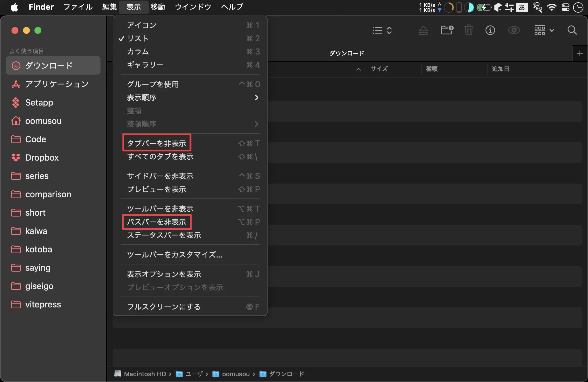Click ユーザ in the path bar
Viewport: 588px width, 382px height.
[x=189, y=374]
